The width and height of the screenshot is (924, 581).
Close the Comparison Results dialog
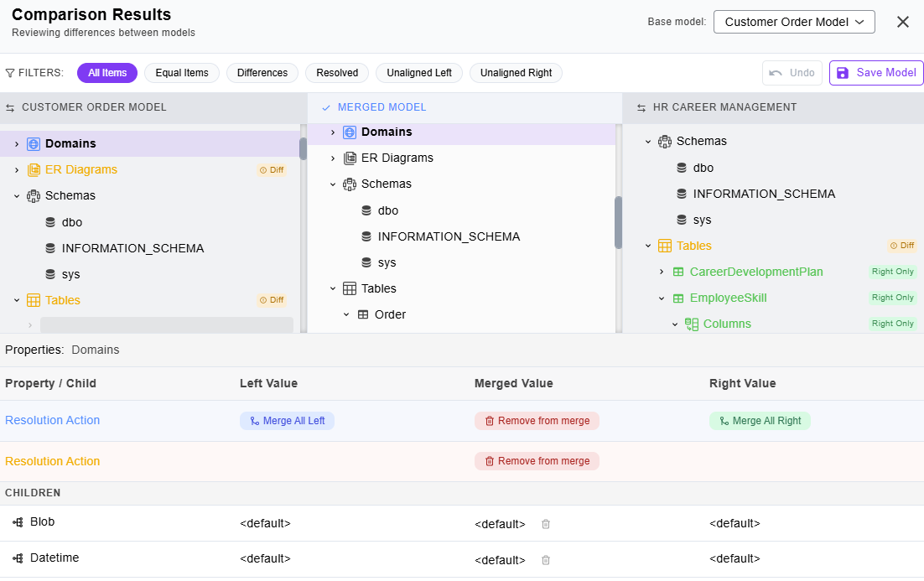click(903, 22)
